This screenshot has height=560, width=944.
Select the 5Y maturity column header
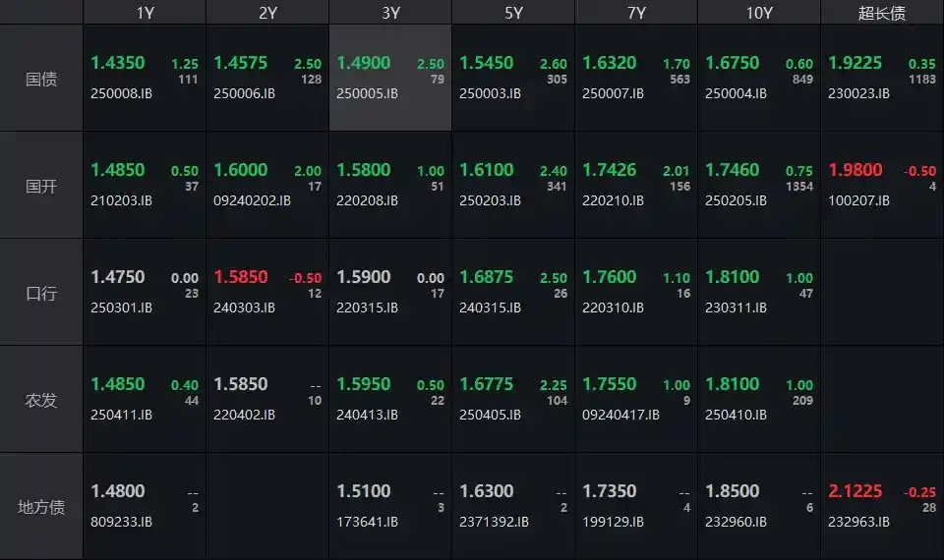pos(513,13)
